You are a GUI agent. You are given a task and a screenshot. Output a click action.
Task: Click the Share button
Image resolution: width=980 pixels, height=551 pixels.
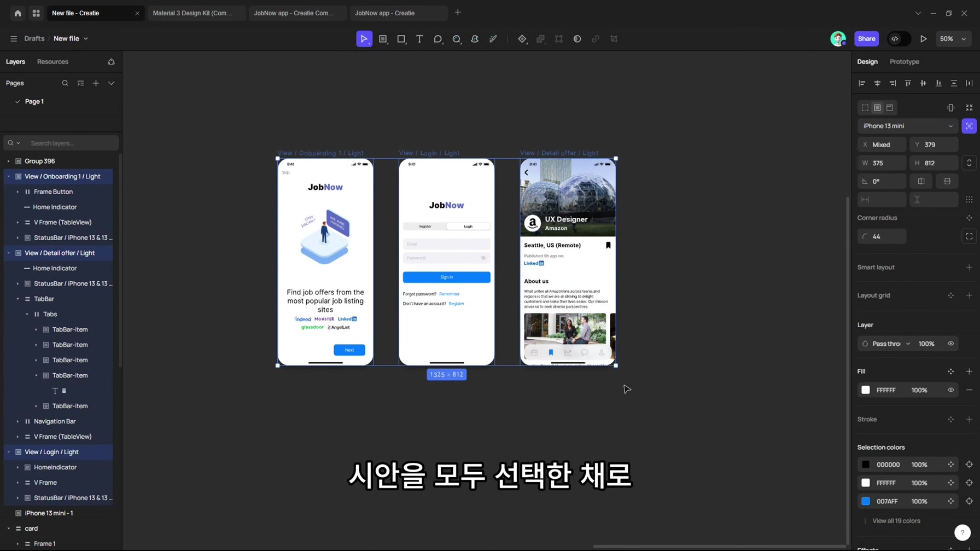(866, 39)
